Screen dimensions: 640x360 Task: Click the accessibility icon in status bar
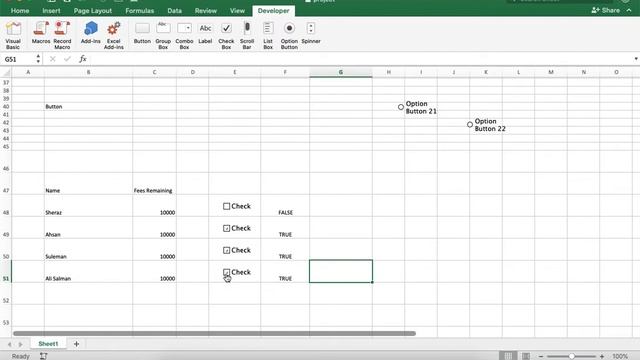43,356
